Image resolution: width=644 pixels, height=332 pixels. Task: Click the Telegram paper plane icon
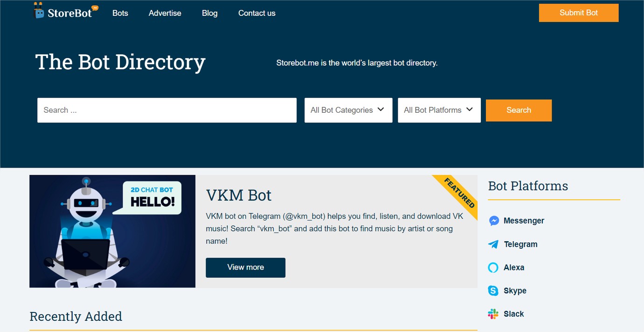(x=493, y=244)
